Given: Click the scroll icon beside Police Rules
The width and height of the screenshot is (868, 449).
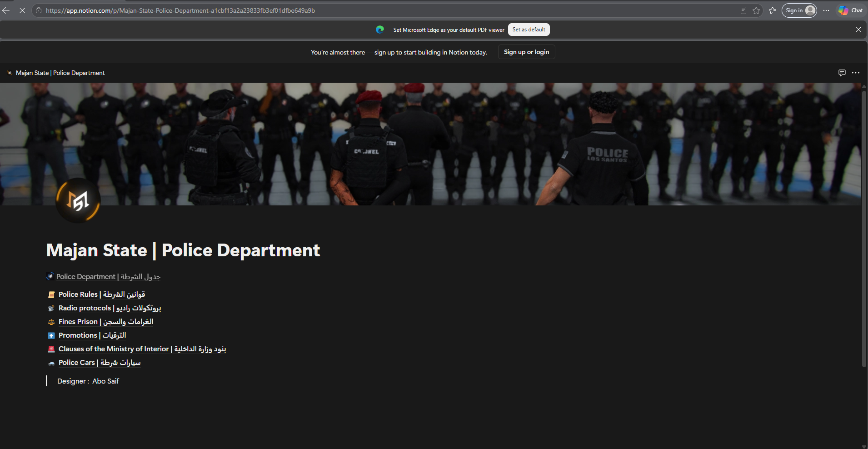Looking at the screenshot, I should click(x=51, y=295).
